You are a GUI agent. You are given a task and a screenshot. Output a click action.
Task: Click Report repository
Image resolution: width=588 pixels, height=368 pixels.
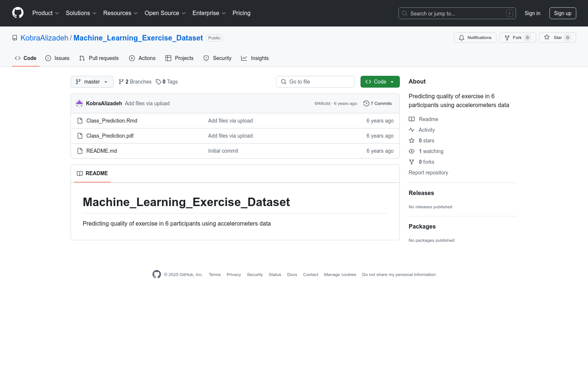429,173
